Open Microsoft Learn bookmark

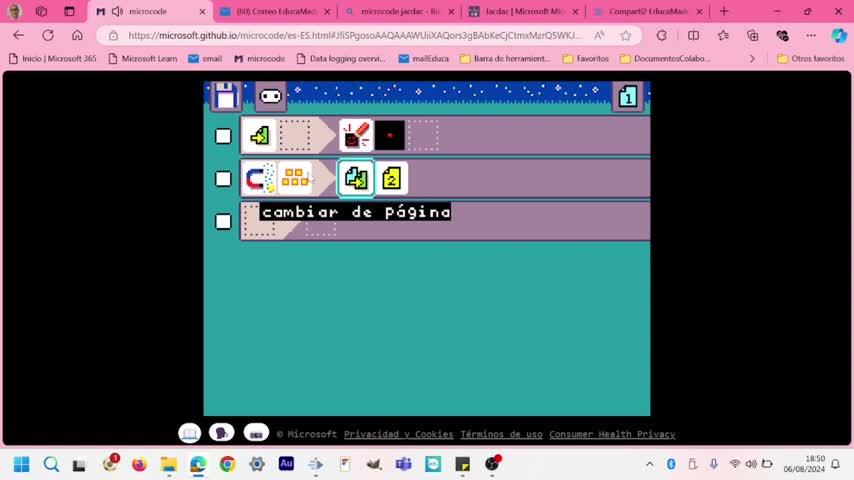click(143, 58)
